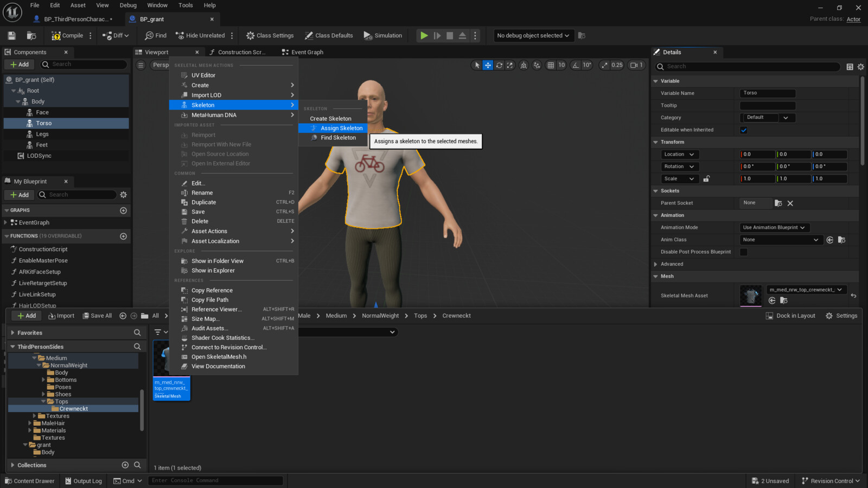
Task: Click the Compile button
Action: 67,36
